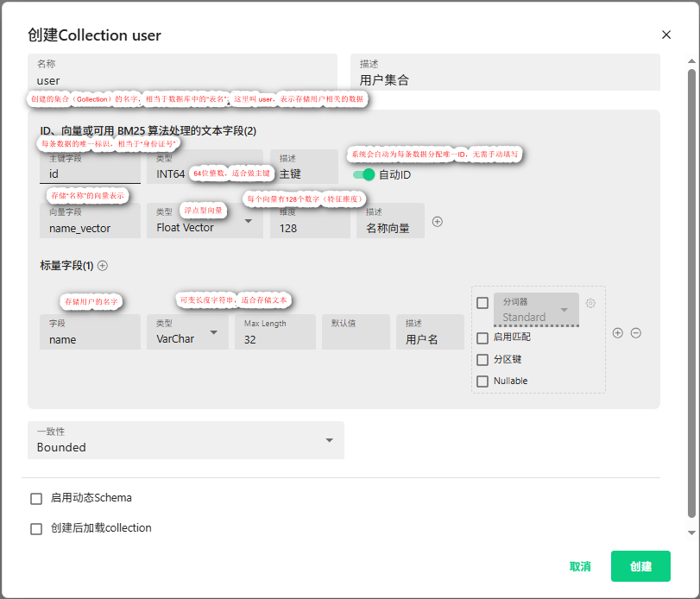
Task: Close the create Collection dialog
Action: coord(665,35)
